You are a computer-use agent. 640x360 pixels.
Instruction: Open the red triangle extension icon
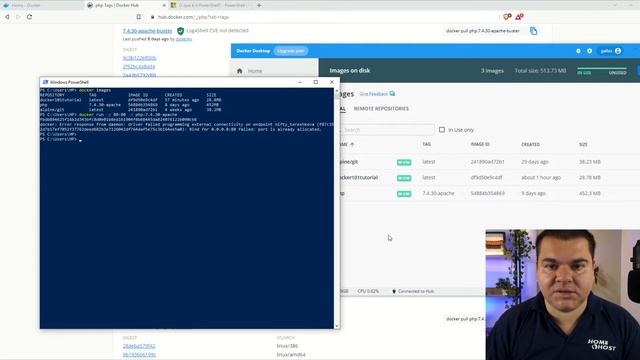click(x=519, y=17)
